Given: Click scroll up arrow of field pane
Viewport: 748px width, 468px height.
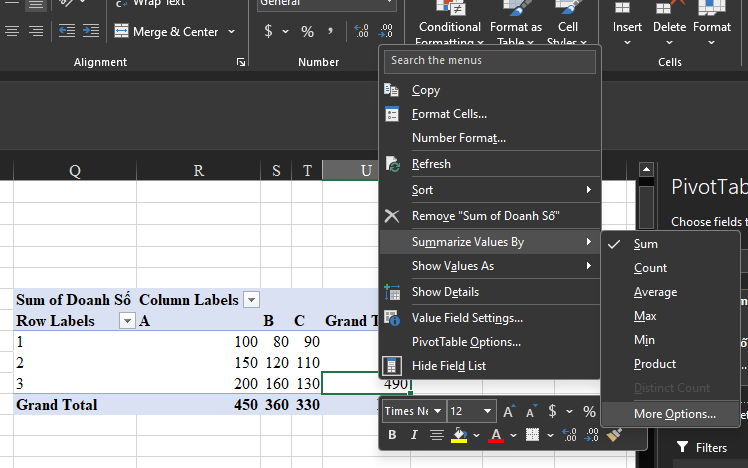Looking at the screenshot, I should pyautogui.click(x=646, y=169).
